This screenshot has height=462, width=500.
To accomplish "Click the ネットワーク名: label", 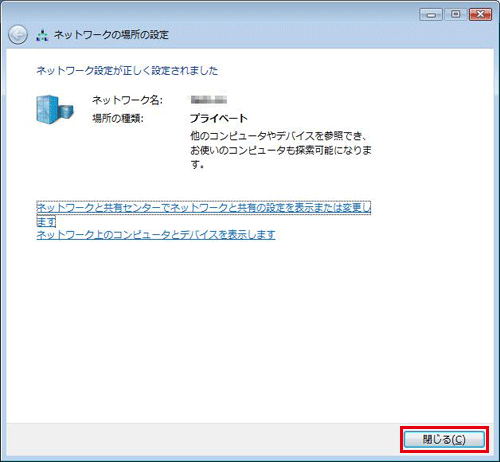I will click(127, 100).
